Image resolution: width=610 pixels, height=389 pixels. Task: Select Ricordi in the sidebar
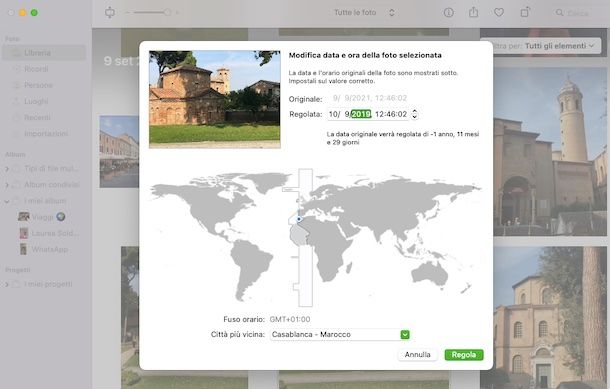(36, 69)
